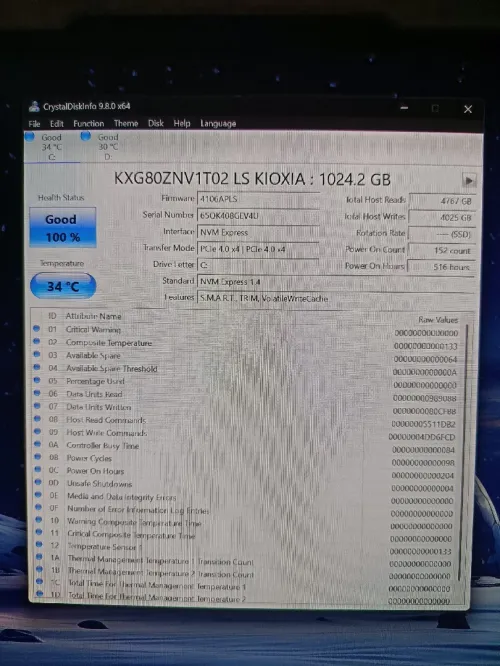Click status dot for Media and Data Integrity Errors

pyautogui.click(x=39, y=494)
